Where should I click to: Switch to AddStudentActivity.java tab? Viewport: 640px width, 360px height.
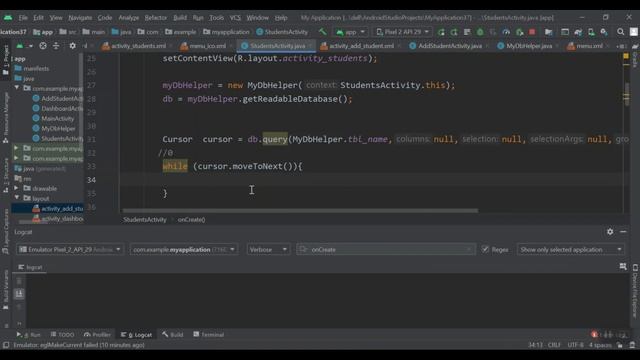click(x=446, y=46)
